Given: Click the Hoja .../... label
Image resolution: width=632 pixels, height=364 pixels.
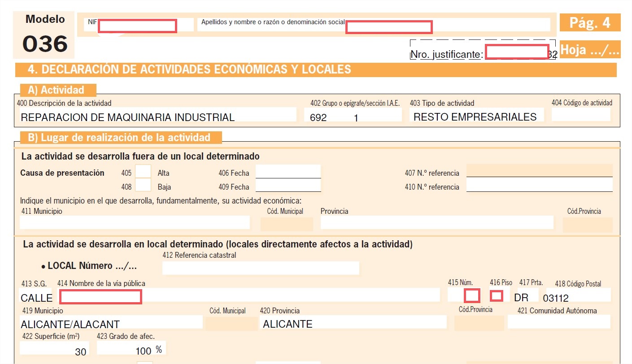Looking at the screenshot, I should 590,49.
